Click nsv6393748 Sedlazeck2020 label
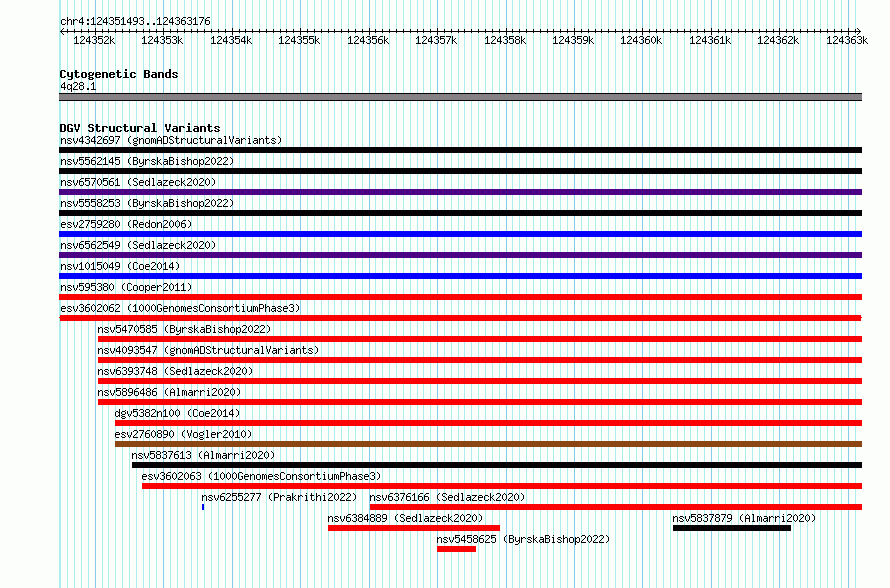This screenshot has width=890, height=588. [x=175, y=371]
